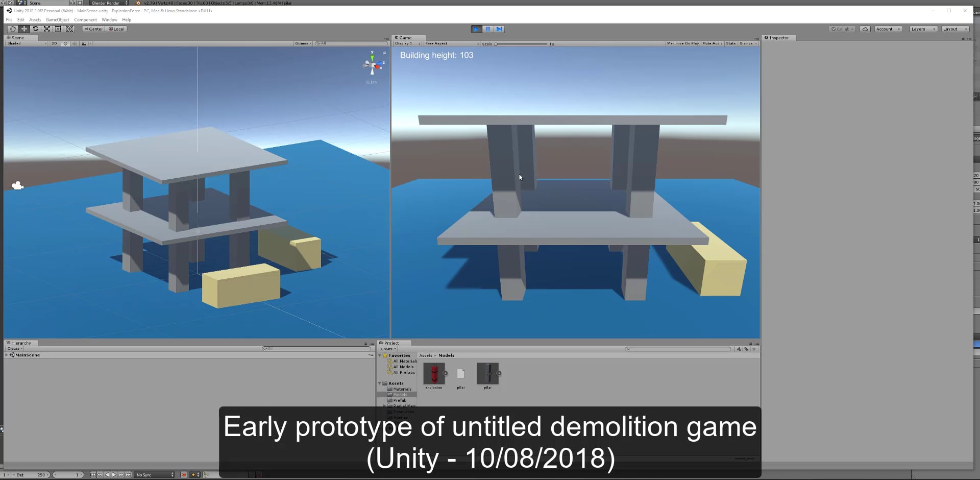The image size is (980, 480).
Task: Open Display 1 dropdown
Action: 408,43
